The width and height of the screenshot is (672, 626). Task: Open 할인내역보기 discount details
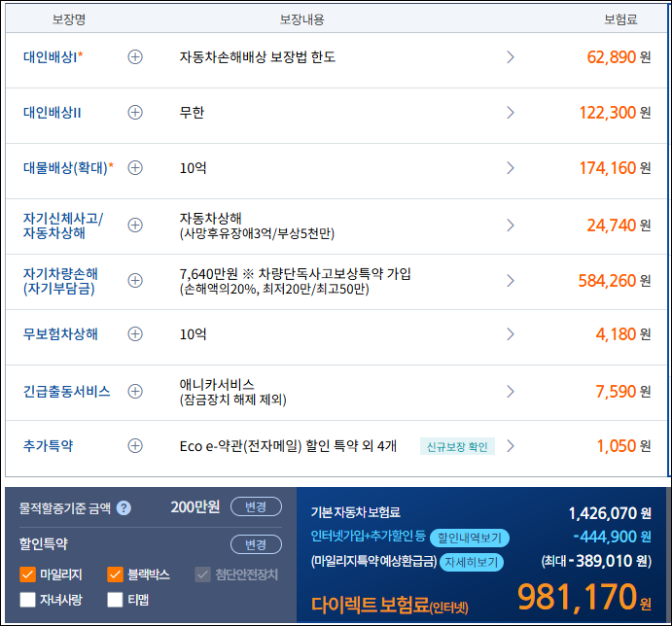[x=470, y=539]
